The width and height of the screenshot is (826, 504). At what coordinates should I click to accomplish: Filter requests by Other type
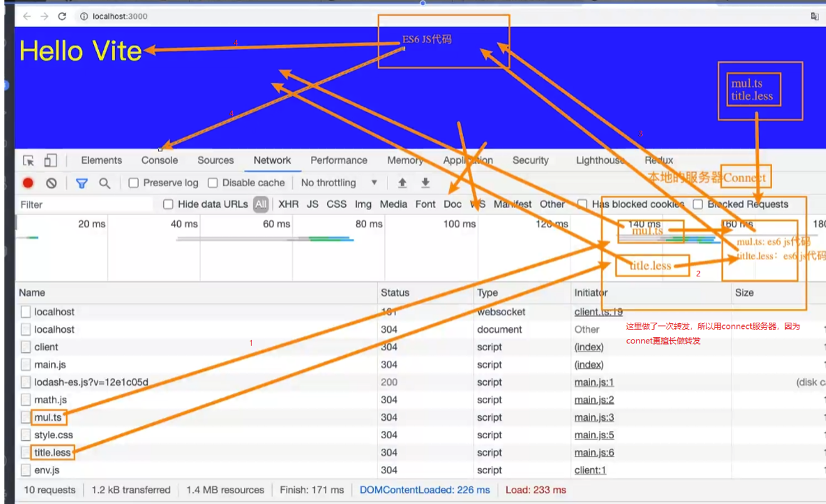[552, 204]
